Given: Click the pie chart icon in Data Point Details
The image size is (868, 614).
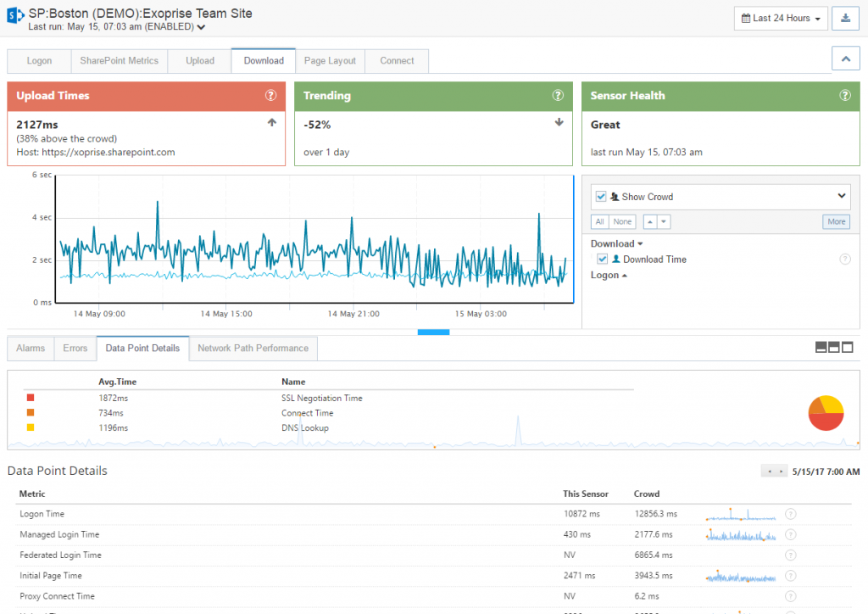Looking at the screenshot, I should pos(826,412).
